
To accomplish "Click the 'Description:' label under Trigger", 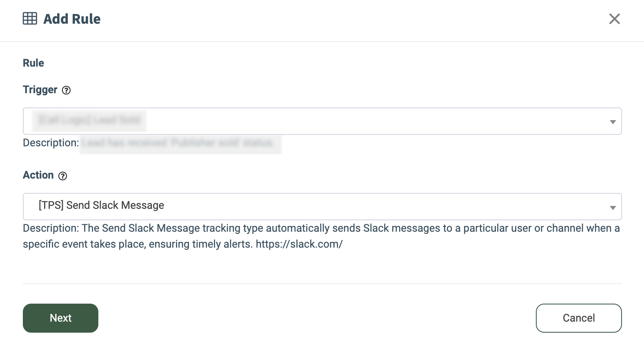I will (51, 143).
